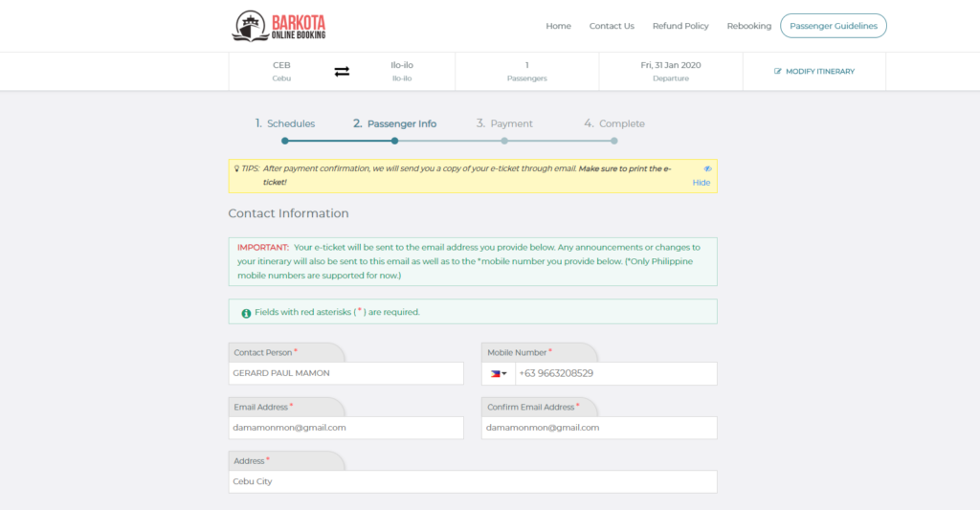Screen dimensions: 980x510
Task: Click the Passenger Guidelines button
Action: [x=834, y=26]
